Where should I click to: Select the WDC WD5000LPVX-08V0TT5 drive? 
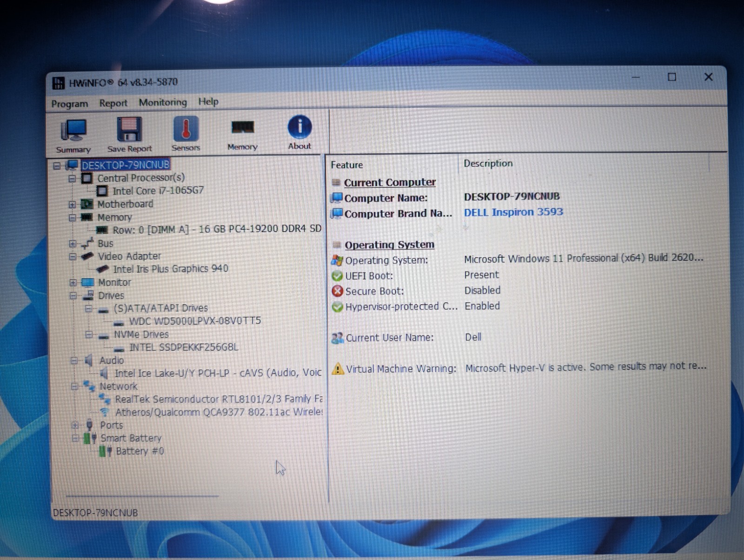(195, 321)
